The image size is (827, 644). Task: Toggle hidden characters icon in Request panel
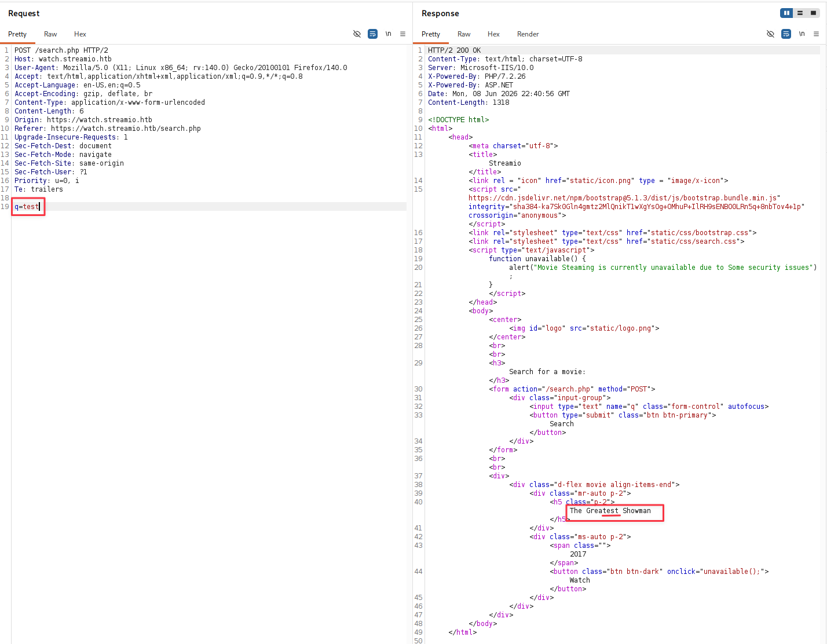click(357, 34)
